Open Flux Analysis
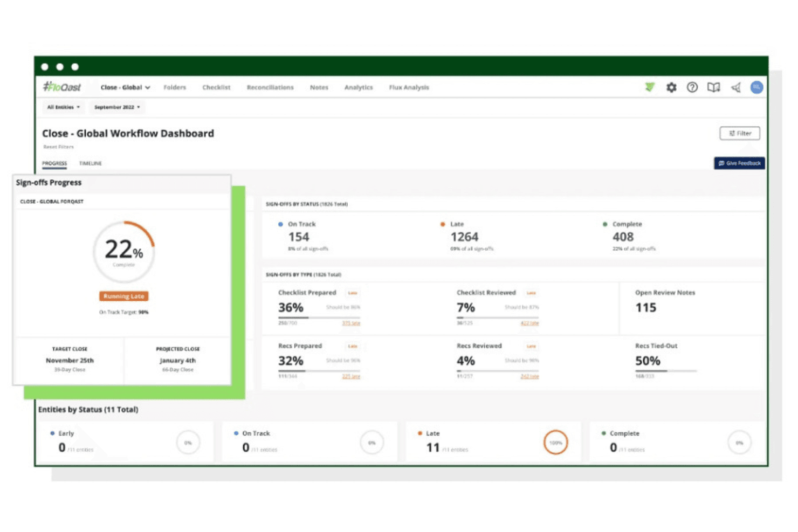Viewport: 798px width, 532px height. pyautogui.click(x=409, y=87)
